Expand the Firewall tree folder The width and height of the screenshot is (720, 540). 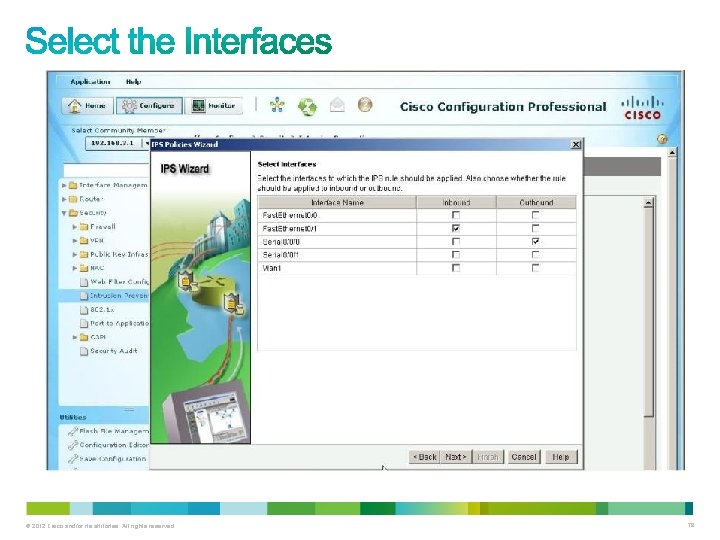point(75,227)
